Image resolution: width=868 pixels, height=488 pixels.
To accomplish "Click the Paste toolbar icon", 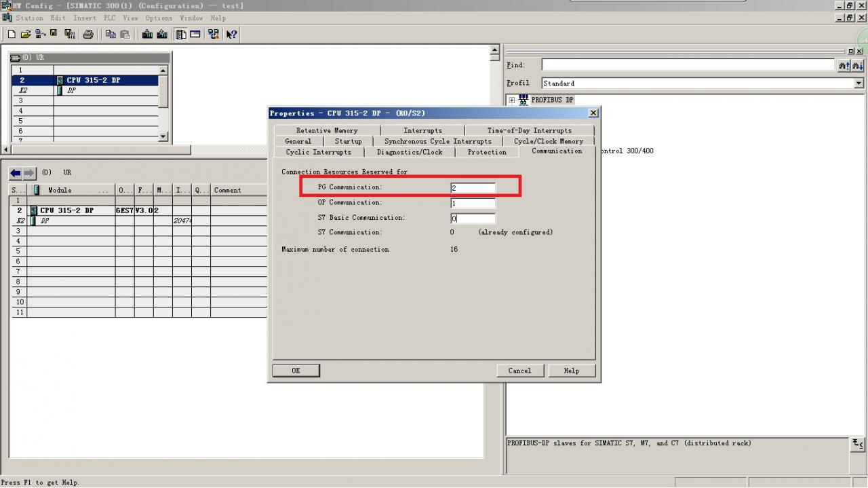I will click(125, 34).
